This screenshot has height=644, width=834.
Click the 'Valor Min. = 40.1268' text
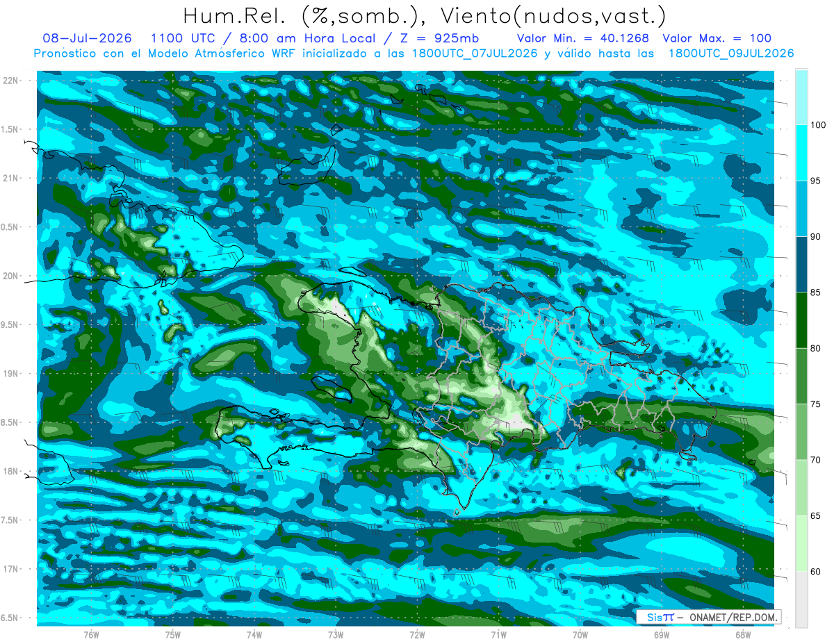pos(583,38)
